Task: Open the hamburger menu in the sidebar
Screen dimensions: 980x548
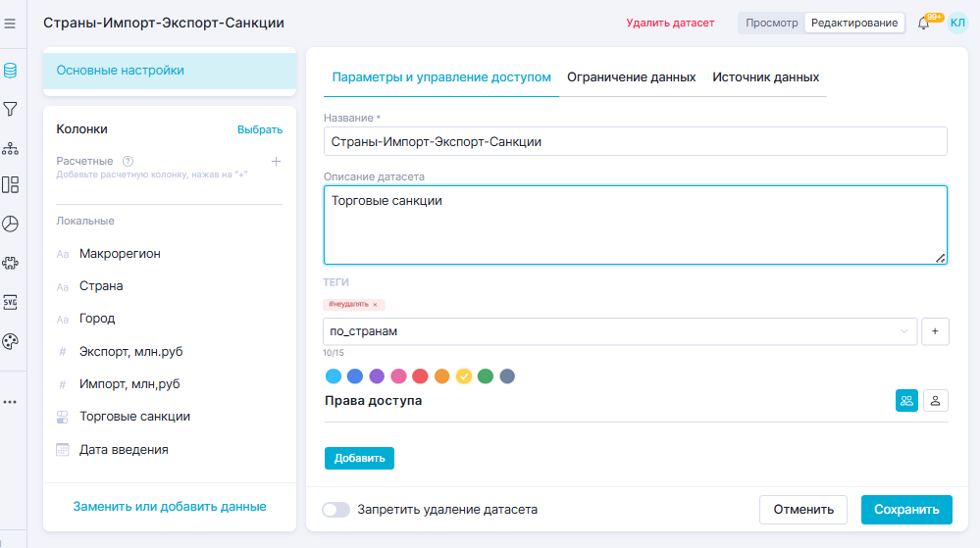Action: [x=11, y=23]
